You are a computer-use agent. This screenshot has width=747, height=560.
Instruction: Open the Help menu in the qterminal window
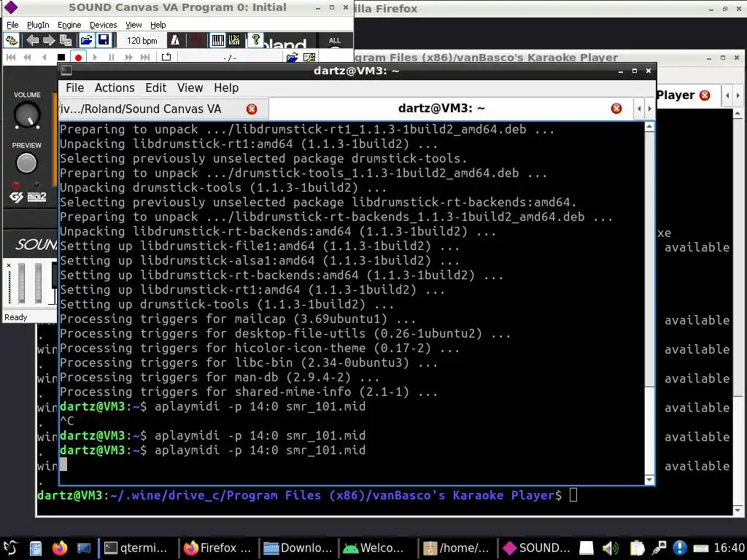click(226, 88)
